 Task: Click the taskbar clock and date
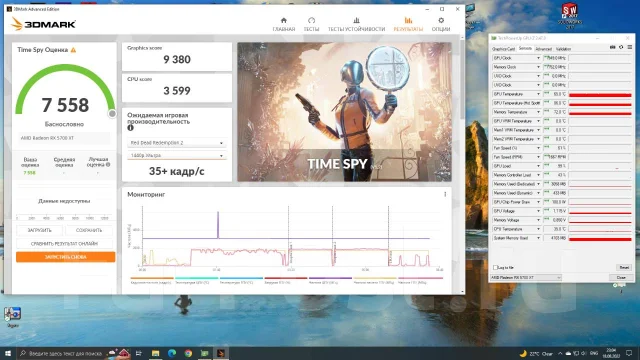click(x=611, y=353)
